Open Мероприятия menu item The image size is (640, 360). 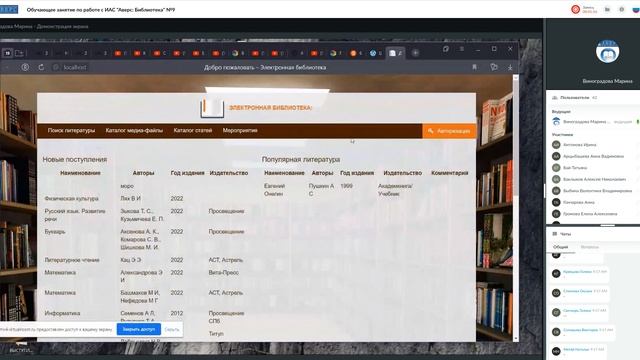pyautogui.click(x=240, y=131)
